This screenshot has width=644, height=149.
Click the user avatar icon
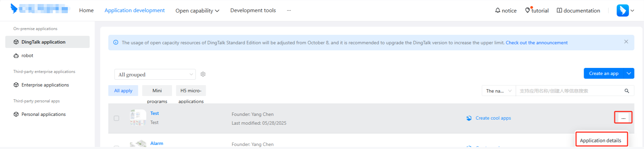(x=623, y=10)
